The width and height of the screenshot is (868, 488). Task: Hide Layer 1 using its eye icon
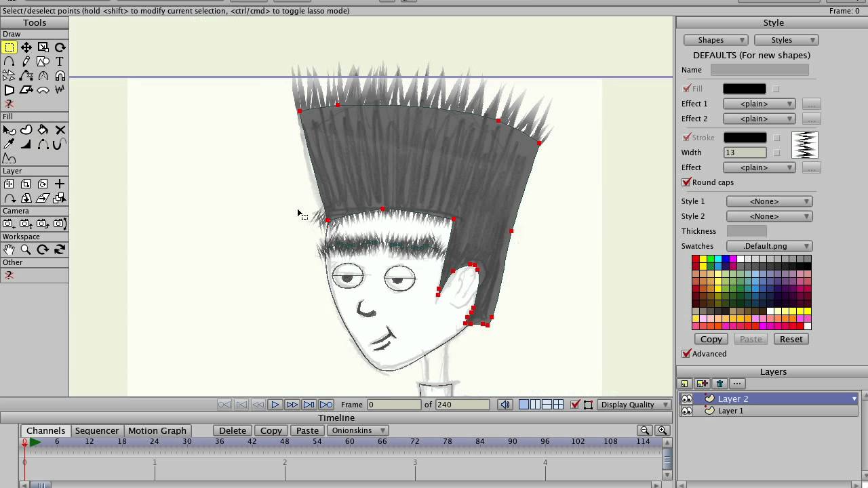(x=687, y=411)
